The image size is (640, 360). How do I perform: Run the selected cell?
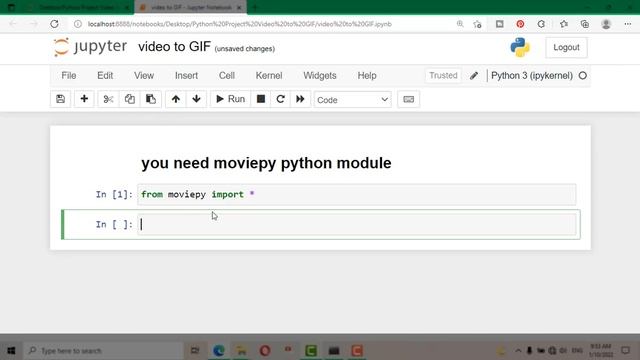click(230, 99)
